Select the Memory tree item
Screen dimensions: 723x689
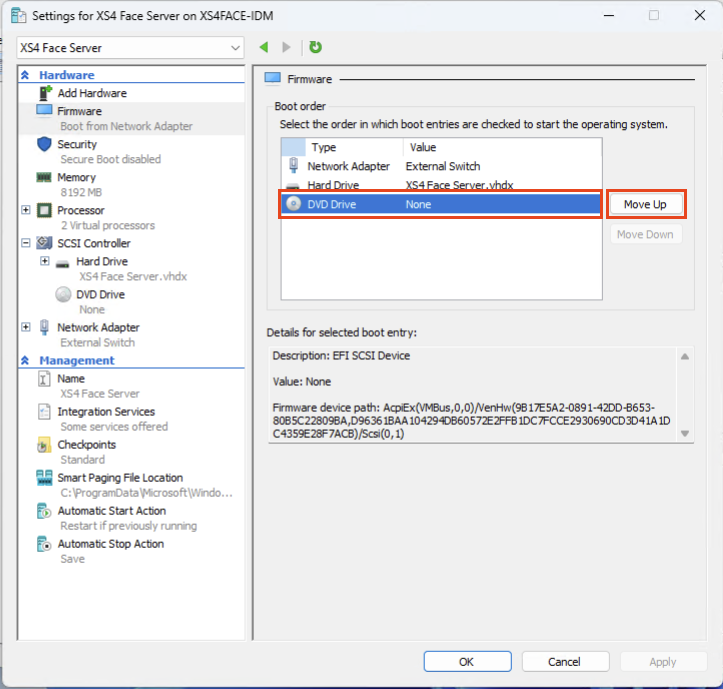point(77,178)
